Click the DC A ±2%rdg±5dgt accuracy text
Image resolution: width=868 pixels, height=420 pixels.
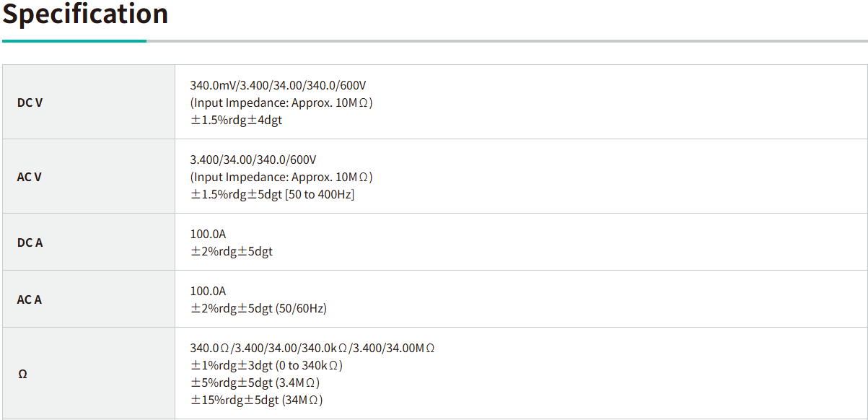(x=231, y=251)
